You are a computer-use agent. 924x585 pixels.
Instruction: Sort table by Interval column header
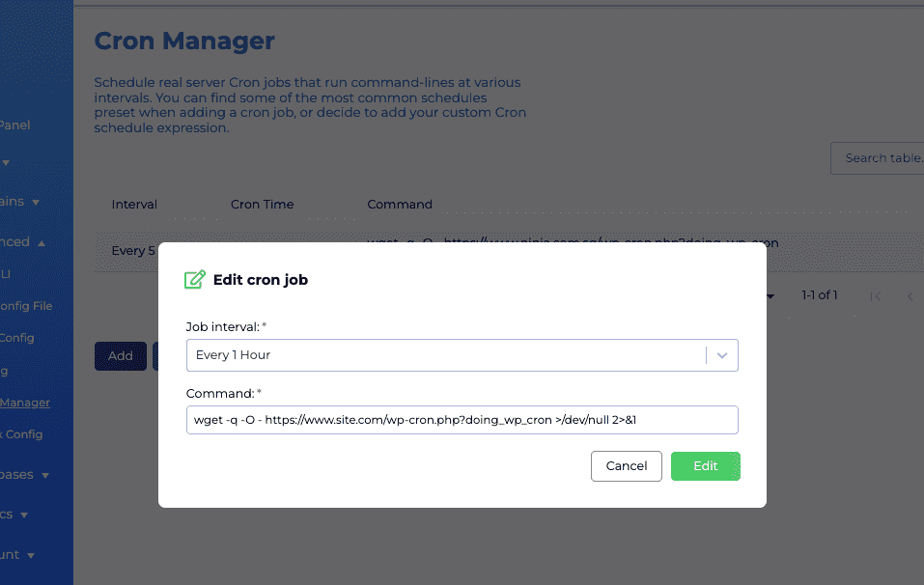coord(134,205)
